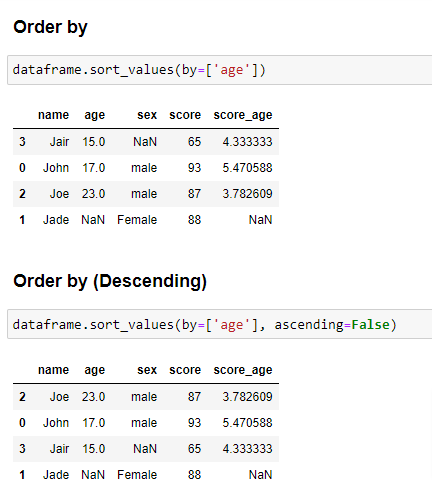
Task: Select the 'sex' header in the first table
Action: tap(147, 115)
